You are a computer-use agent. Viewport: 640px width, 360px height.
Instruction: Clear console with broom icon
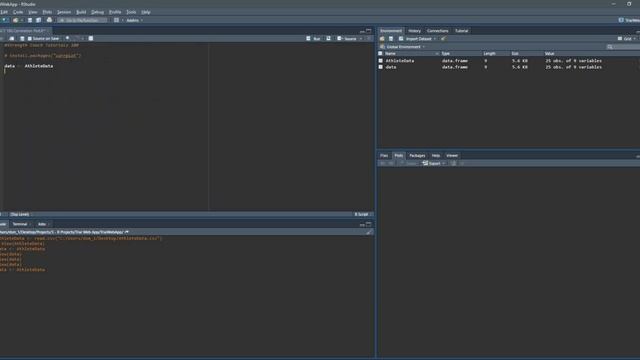[x=369, y=232]
